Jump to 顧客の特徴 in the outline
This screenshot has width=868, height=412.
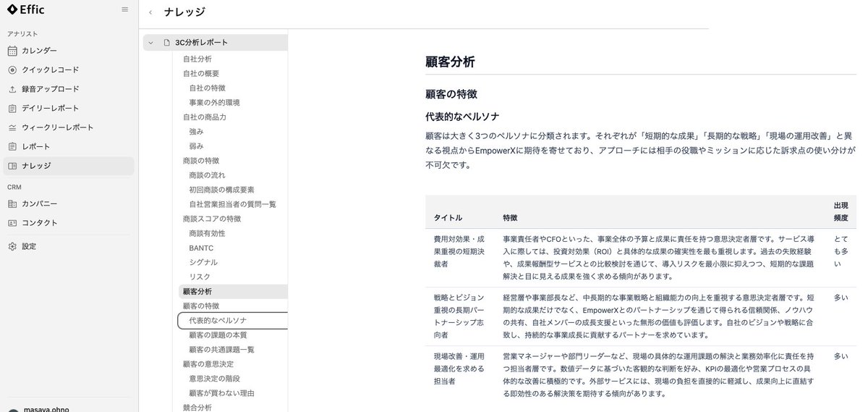click(201, 306)
